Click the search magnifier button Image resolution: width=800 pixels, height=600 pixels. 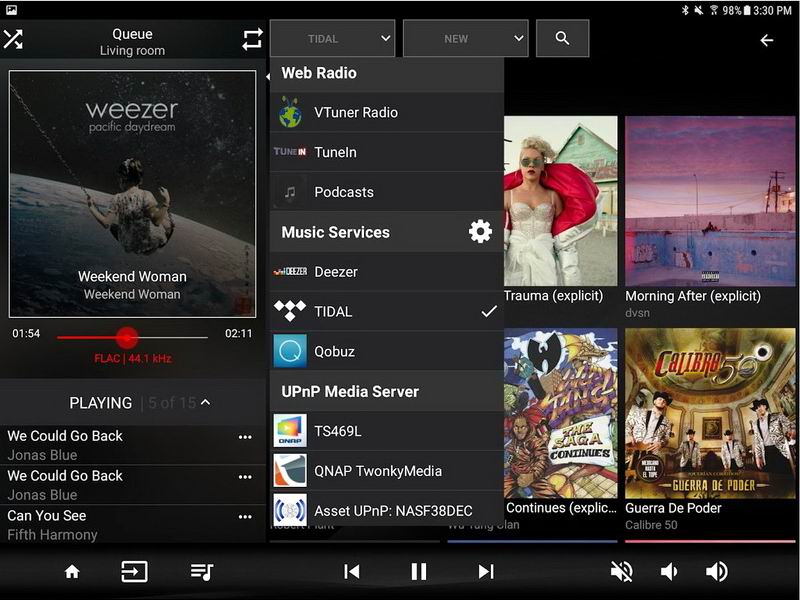tap(562, 39)
